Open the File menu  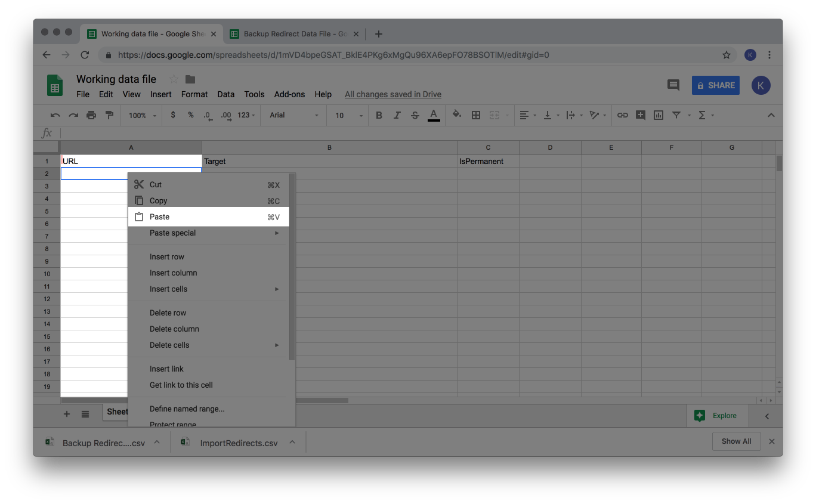[83, 94]
